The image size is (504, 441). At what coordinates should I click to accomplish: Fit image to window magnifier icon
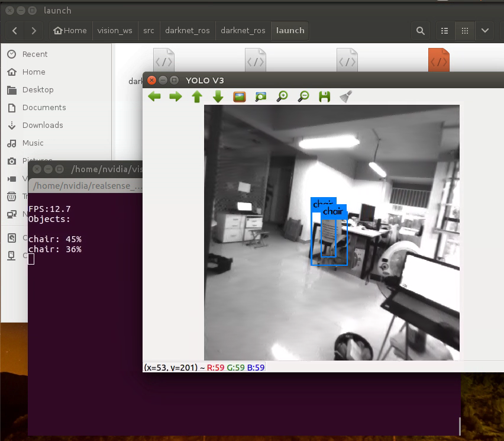point(261,96)
